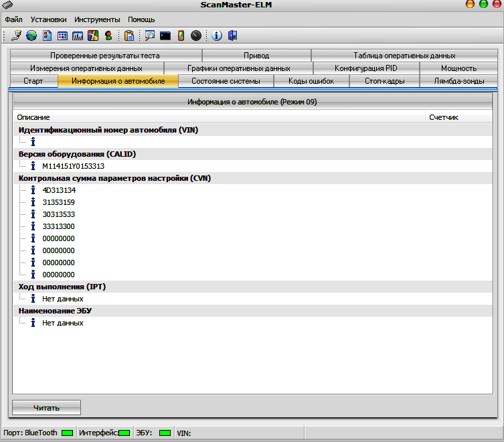Click the chip icon in title bar
This screenshot has height=442, width=504.
click(7, 5)
